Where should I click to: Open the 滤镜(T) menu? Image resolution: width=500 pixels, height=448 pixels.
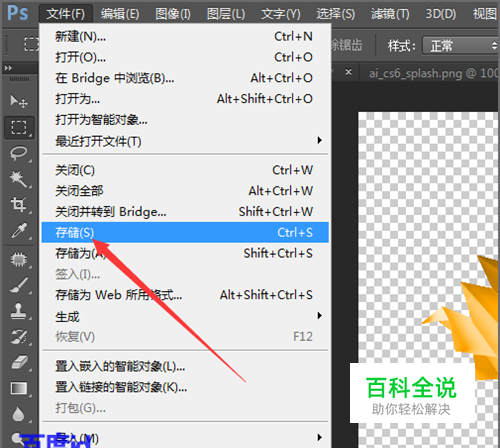[x=390, y=14]
